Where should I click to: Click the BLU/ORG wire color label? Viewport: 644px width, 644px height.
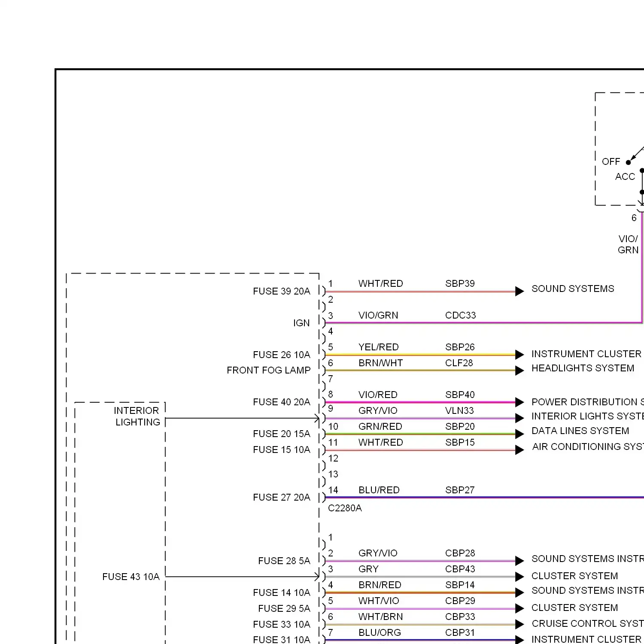coord(380,632)
